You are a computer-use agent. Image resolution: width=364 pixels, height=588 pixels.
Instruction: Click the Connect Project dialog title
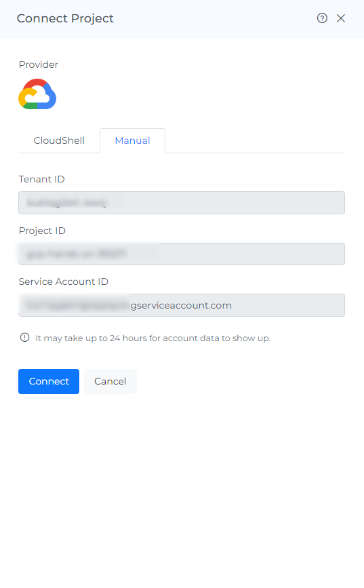click(65, 18)
